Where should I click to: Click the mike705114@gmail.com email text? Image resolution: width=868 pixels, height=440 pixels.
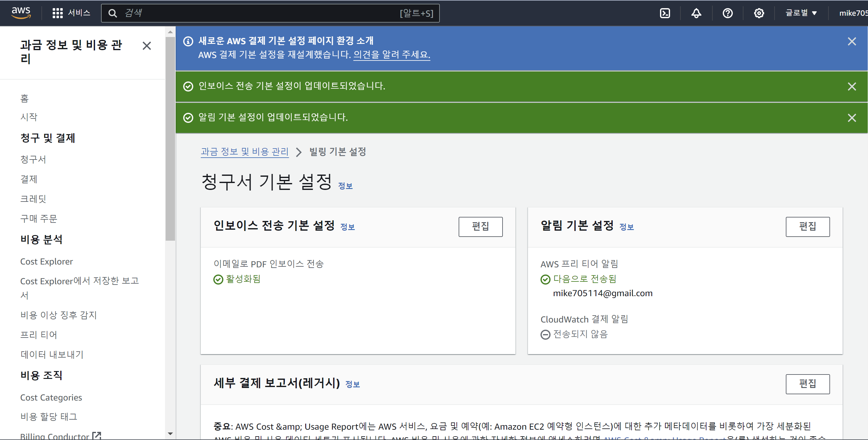click(x=603, y=293)
